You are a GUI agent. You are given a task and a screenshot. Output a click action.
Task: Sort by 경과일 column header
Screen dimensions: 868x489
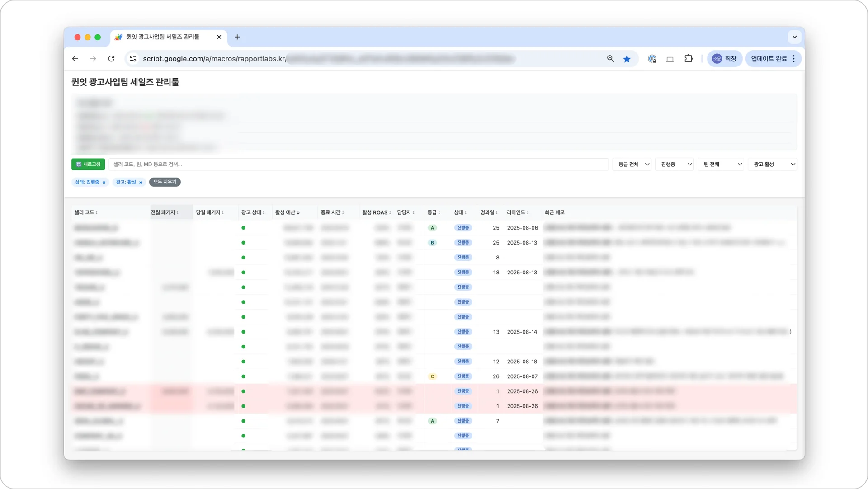(x=488, y=212)
